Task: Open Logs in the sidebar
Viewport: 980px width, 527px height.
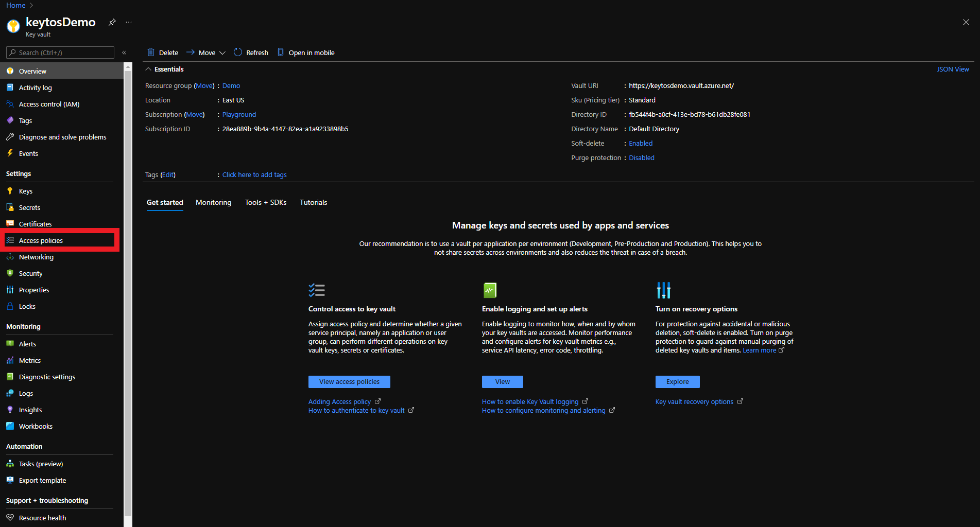Action: coord(62,393)
